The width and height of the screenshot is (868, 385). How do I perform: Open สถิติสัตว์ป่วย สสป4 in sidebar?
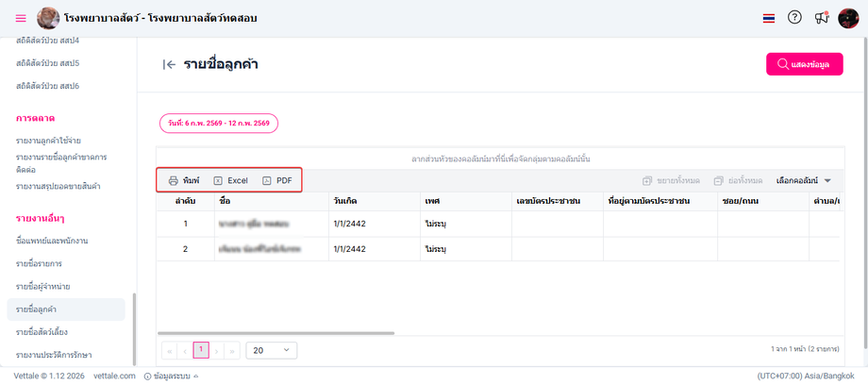pos(47,40)
